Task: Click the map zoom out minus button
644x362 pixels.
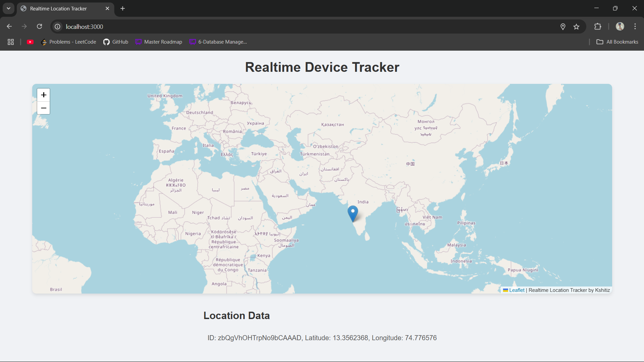Action: coord(44,108)
